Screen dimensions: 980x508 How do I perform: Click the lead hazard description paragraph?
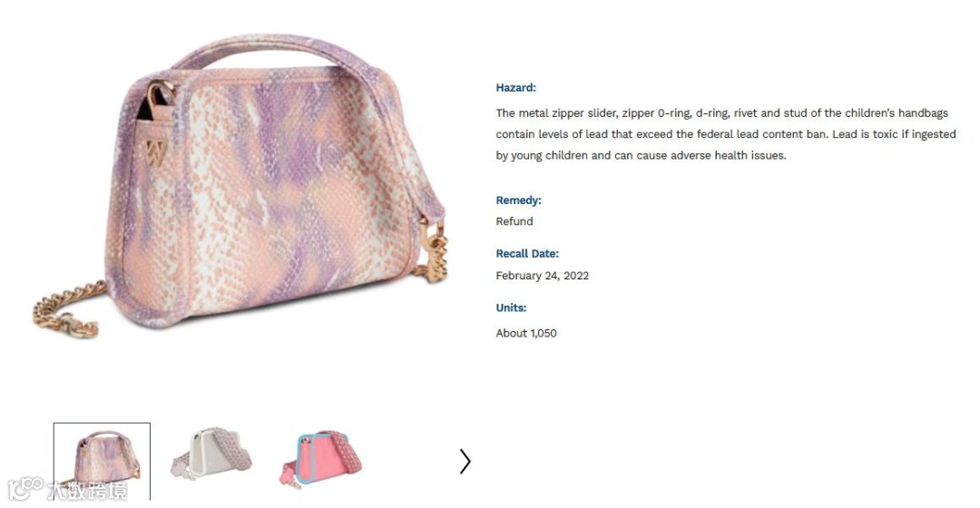coord(726,134)
